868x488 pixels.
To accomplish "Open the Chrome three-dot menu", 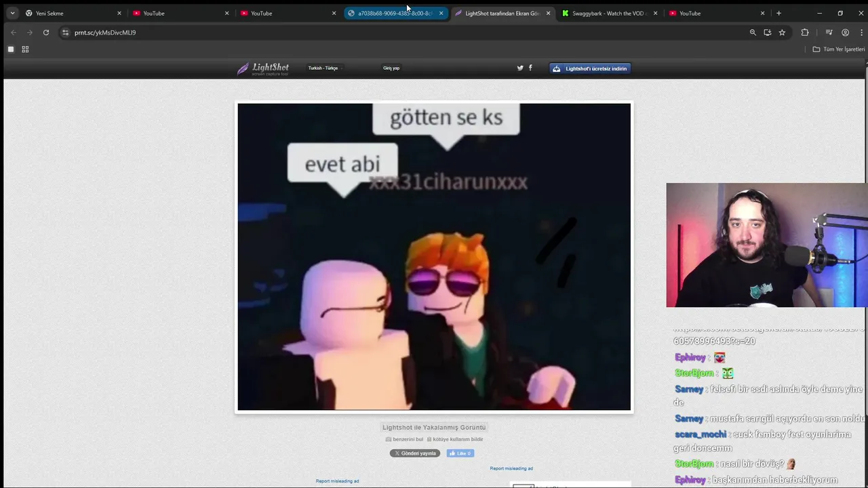I will point(860,33).
